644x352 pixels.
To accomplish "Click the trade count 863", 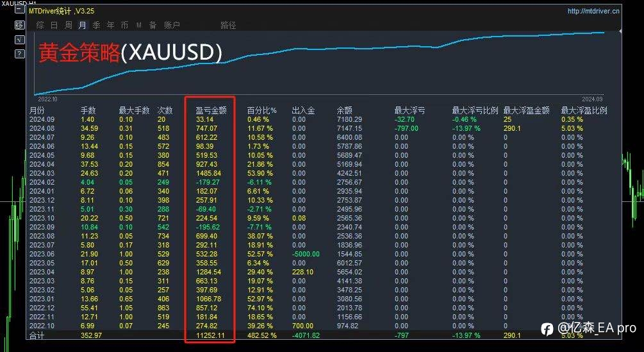I will coord(163,308).
